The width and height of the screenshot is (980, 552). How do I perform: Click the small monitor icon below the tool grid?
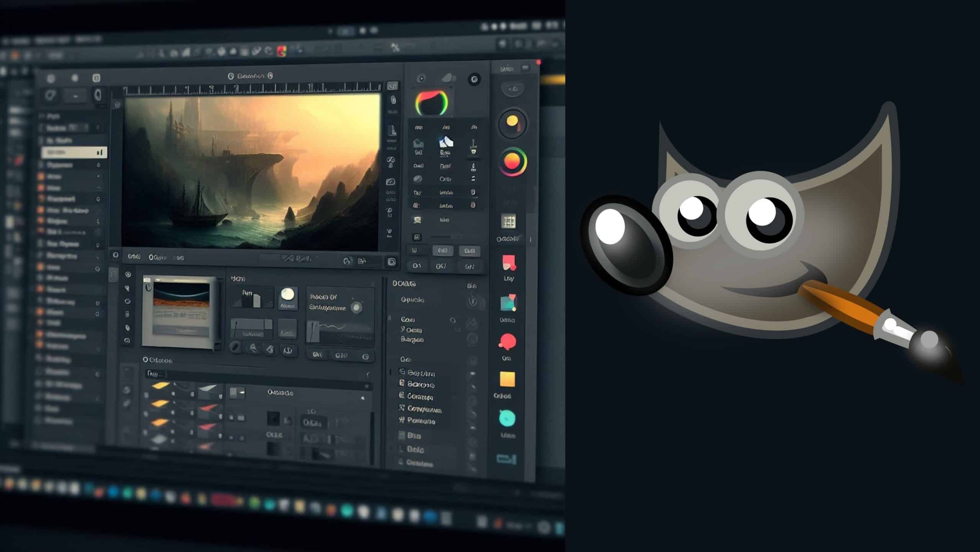417,220
